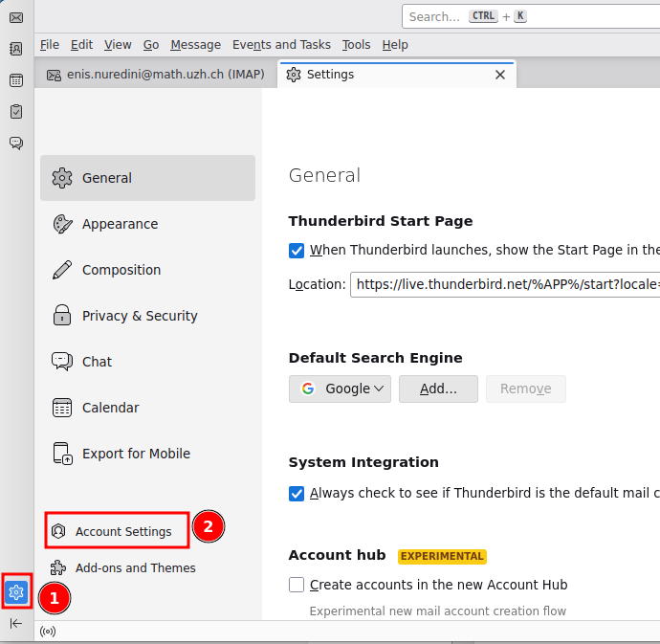Open the Calendar settings category
This screenshot has height=644, width=660.
[147, 408]
